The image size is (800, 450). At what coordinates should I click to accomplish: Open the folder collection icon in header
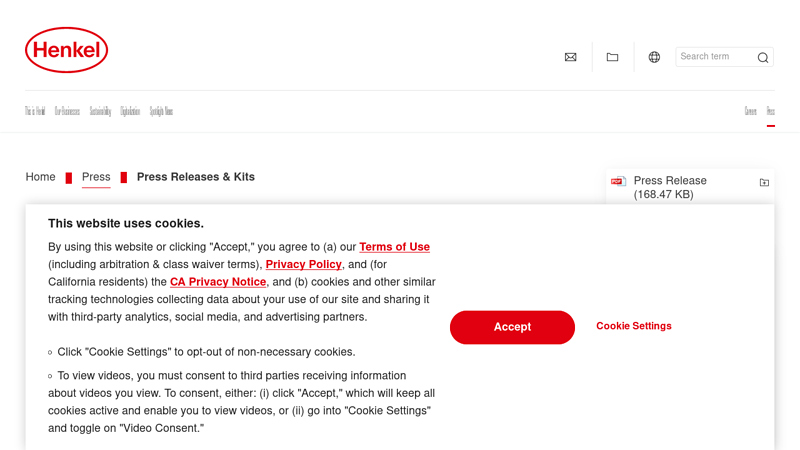[x=612, y=57]
